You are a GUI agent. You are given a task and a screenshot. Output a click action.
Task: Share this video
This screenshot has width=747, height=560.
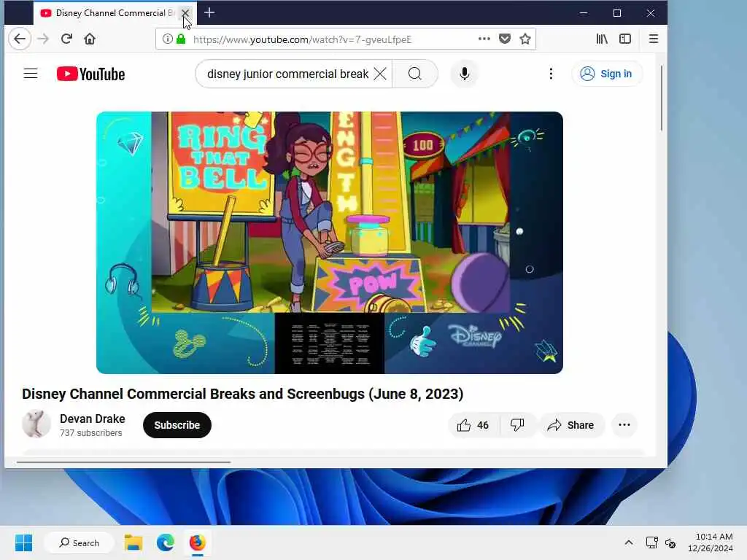point(570,425)
